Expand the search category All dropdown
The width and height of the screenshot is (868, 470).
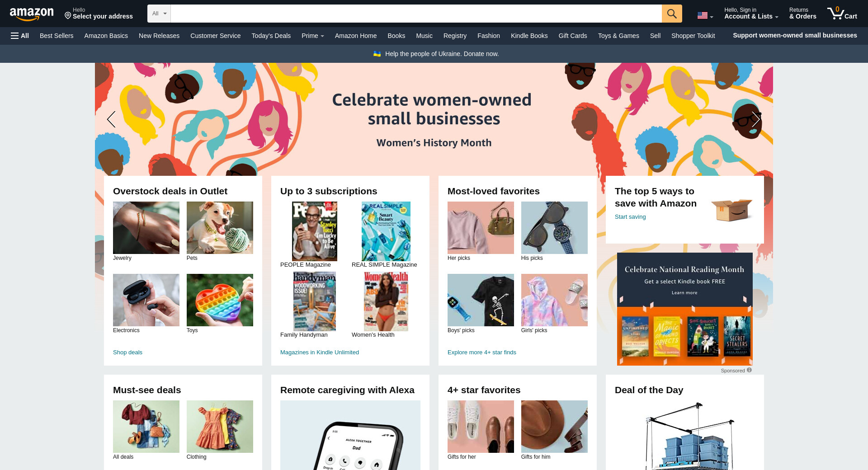[159, 14]
